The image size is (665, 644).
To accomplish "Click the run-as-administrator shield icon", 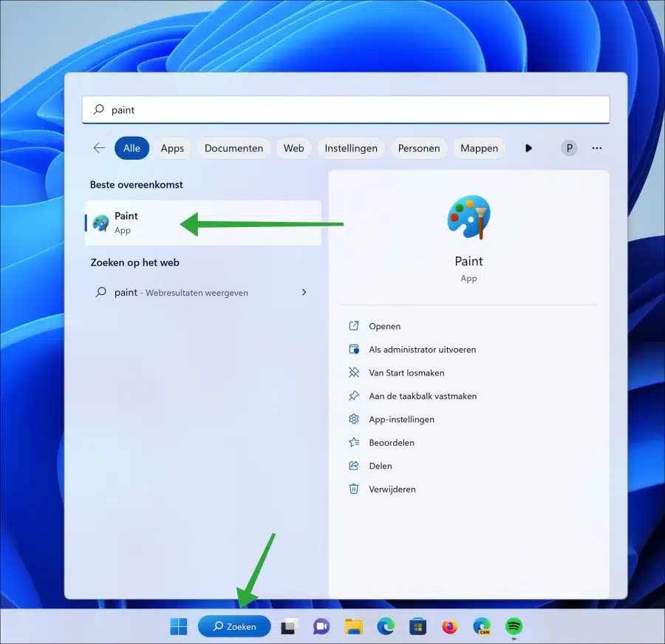I will coord(354,349).
